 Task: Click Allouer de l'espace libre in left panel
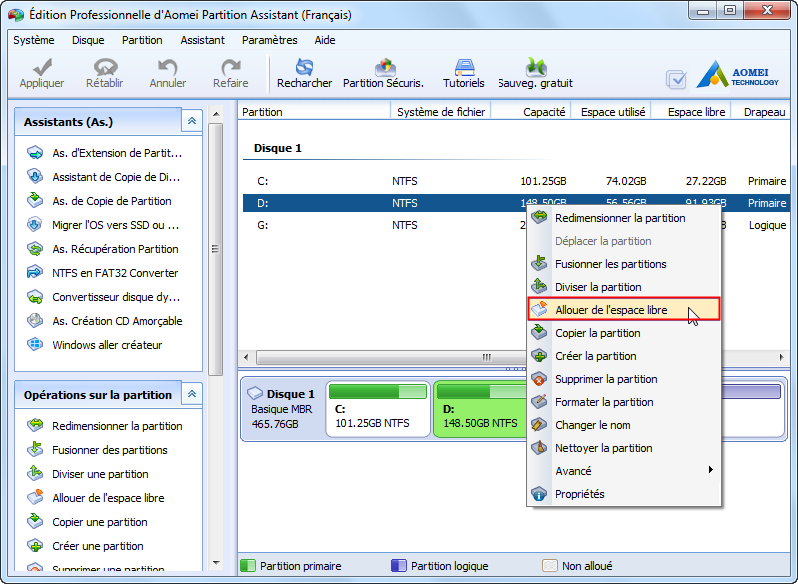point(96,498)
